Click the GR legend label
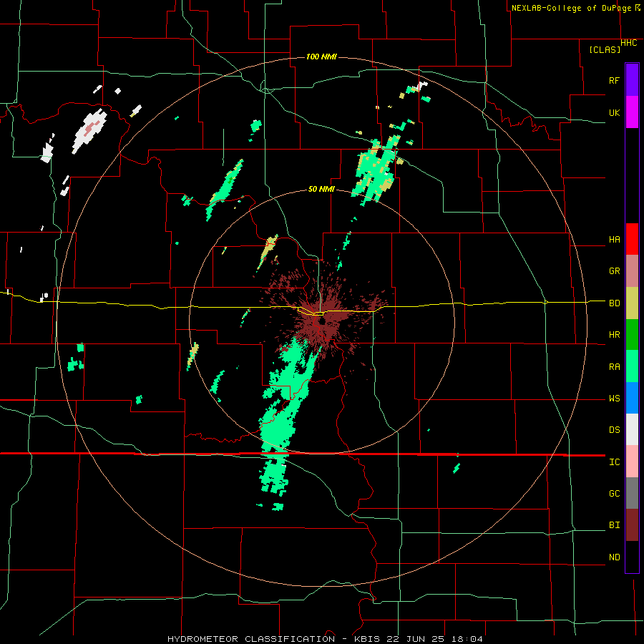 click(x=614, y=271)
